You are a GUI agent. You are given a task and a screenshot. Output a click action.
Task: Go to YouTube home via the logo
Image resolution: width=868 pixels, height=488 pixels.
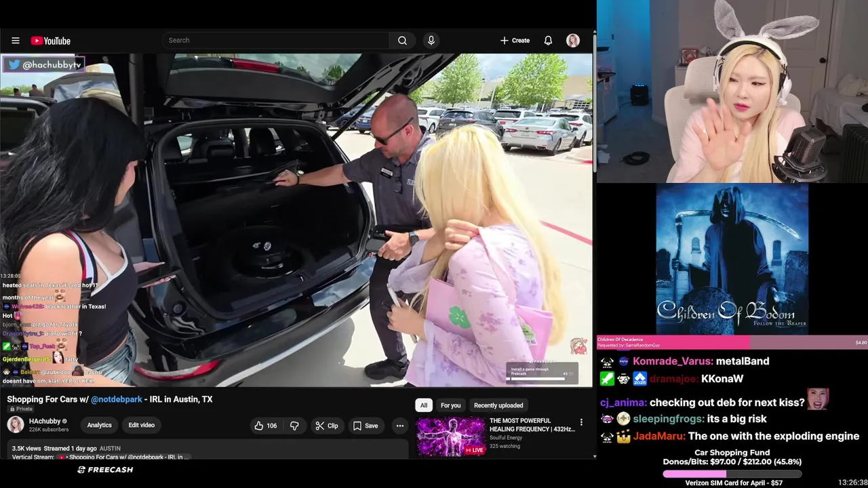point(51,41)
